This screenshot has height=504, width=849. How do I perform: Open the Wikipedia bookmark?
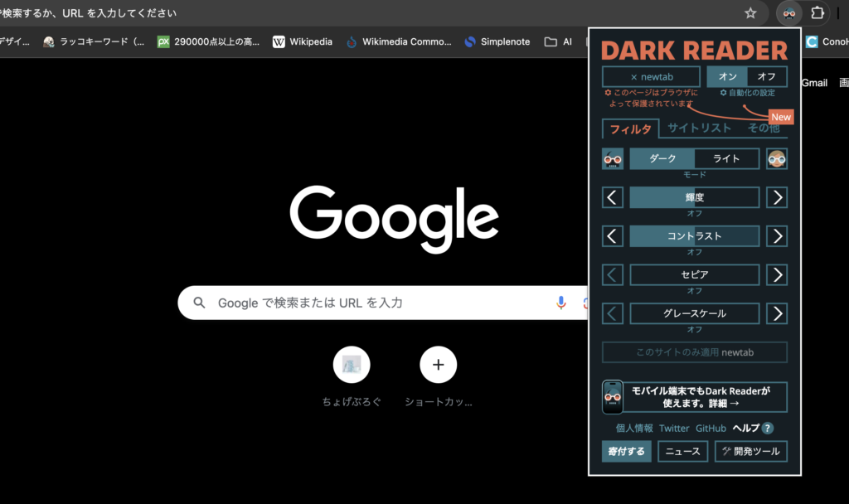303,41
